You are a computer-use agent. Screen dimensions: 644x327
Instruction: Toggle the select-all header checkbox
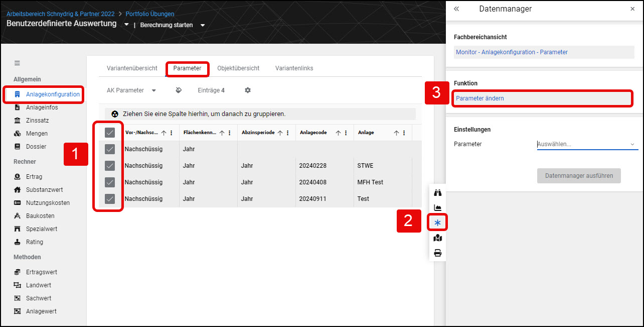pyautogui.click(x=110, y=133)
